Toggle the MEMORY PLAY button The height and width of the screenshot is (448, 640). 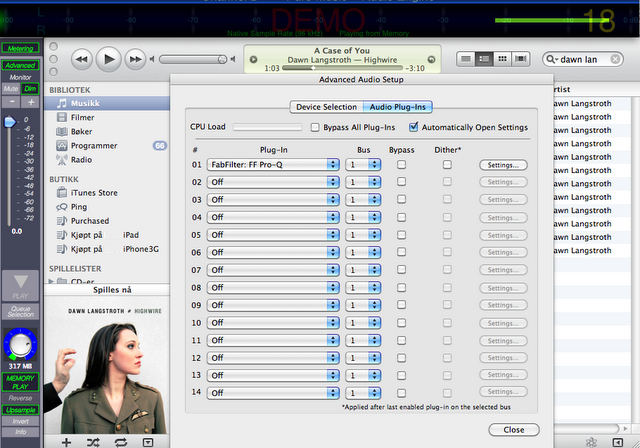[20, 382]
